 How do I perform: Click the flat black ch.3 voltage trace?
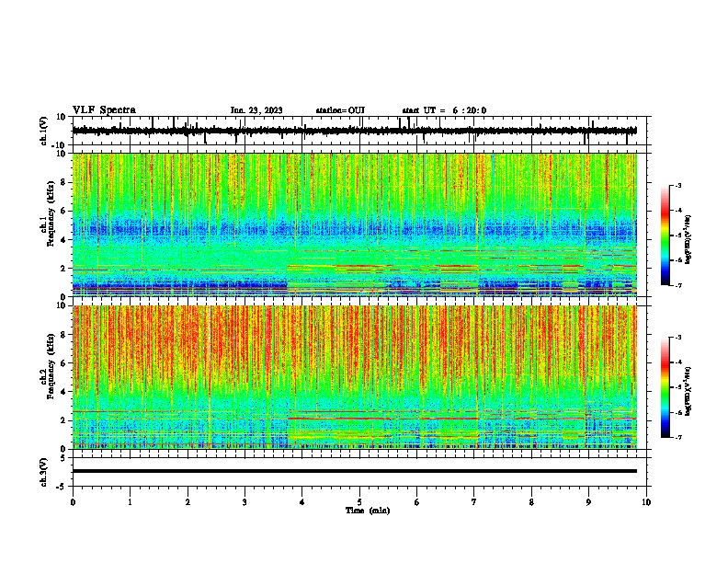(x=355, y=471)
